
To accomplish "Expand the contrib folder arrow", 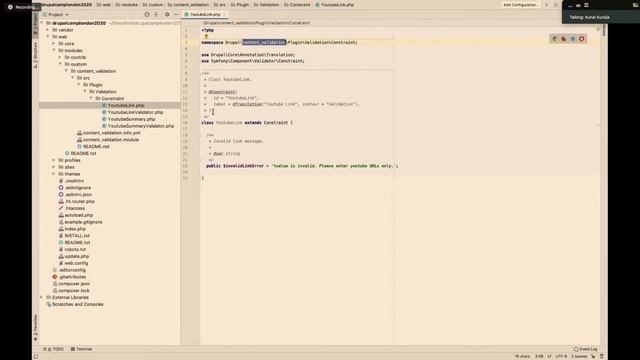I will (x=60, y=57).
